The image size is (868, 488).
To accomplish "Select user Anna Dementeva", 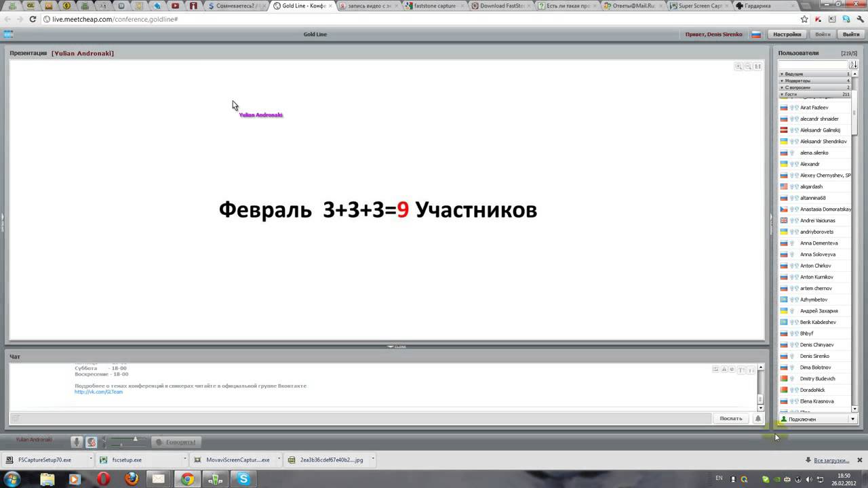I will click(x=818, y=243).
